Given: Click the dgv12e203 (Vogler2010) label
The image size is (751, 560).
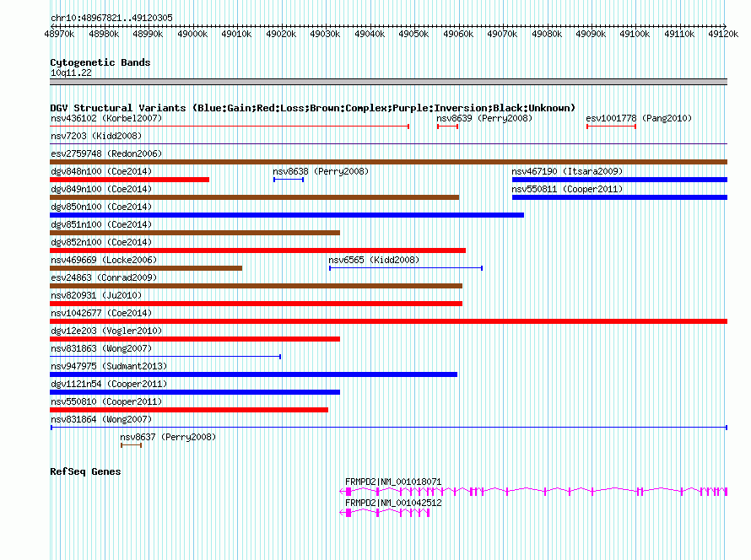Looking at the screenshot, I should coord(106,331).
